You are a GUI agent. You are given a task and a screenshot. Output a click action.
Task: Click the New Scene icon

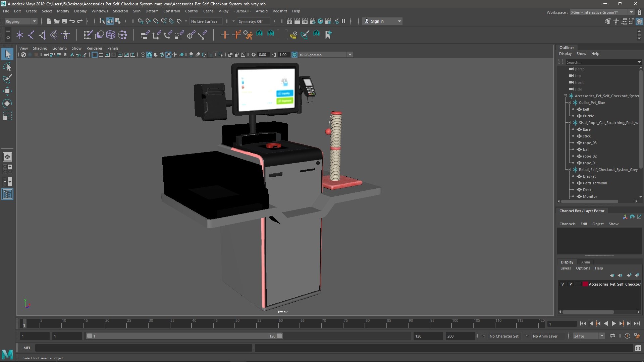point(49,21)
